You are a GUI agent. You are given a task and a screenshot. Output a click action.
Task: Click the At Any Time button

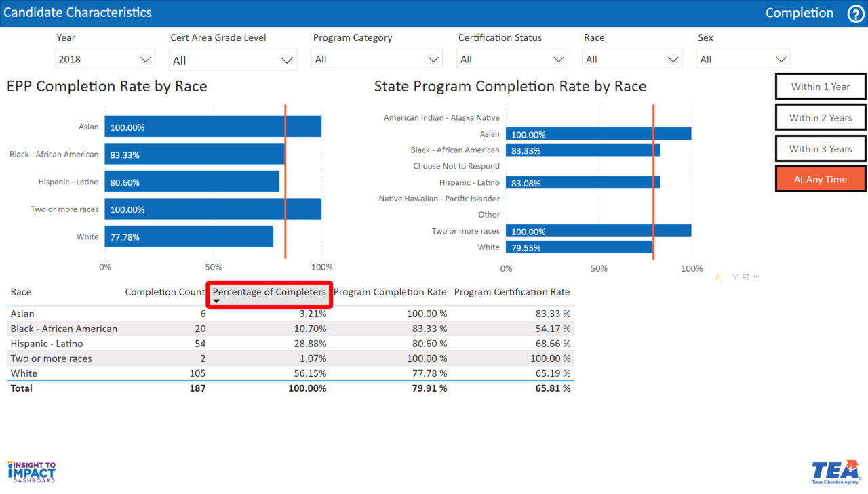click(x=821, y=180)
